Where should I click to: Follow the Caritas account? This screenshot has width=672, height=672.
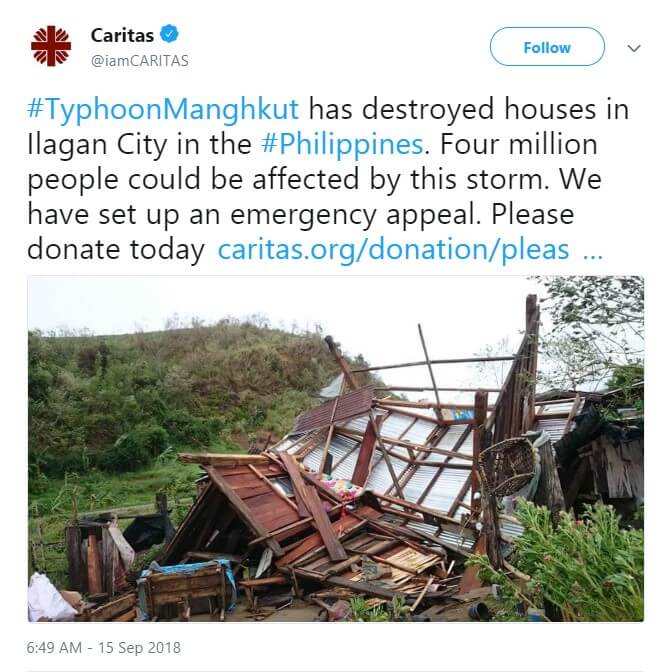pyautogui.click(x=547, y=47)
